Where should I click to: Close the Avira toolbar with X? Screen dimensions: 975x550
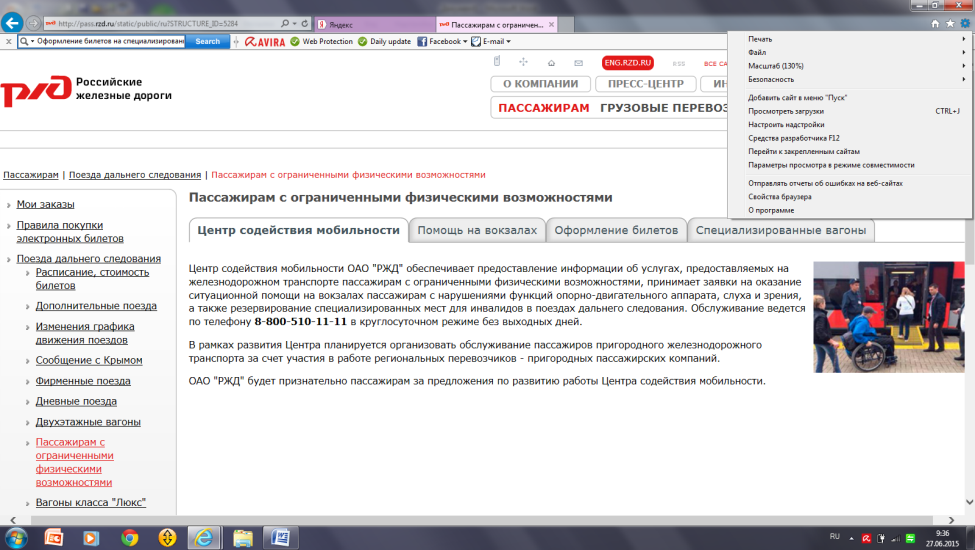8,42
